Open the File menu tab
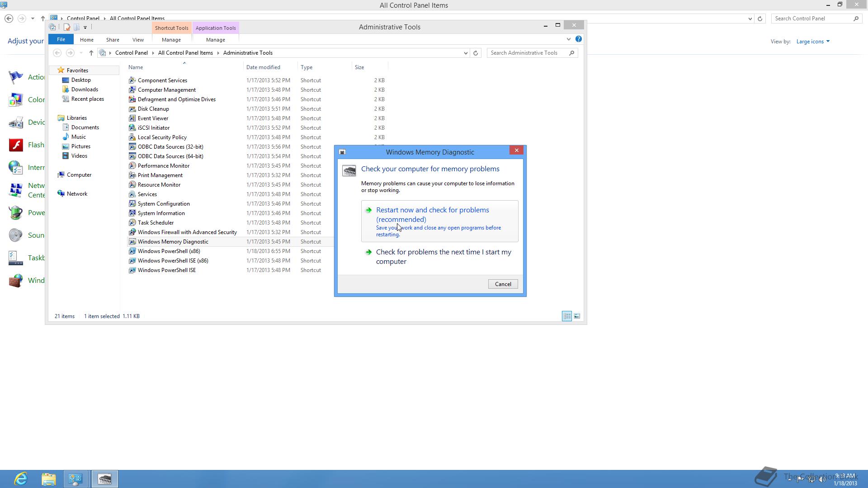Viewport: 868px width, 488px height. pos(61,39)
